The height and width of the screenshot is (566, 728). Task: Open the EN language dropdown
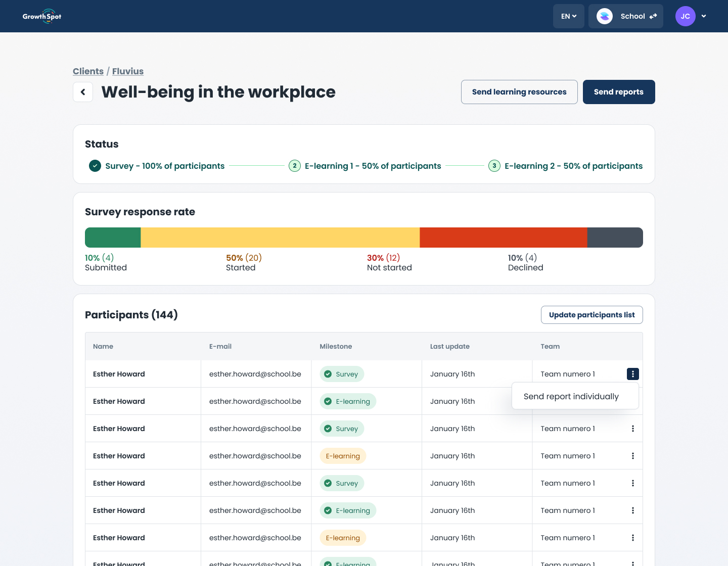[x=568, y=16]
